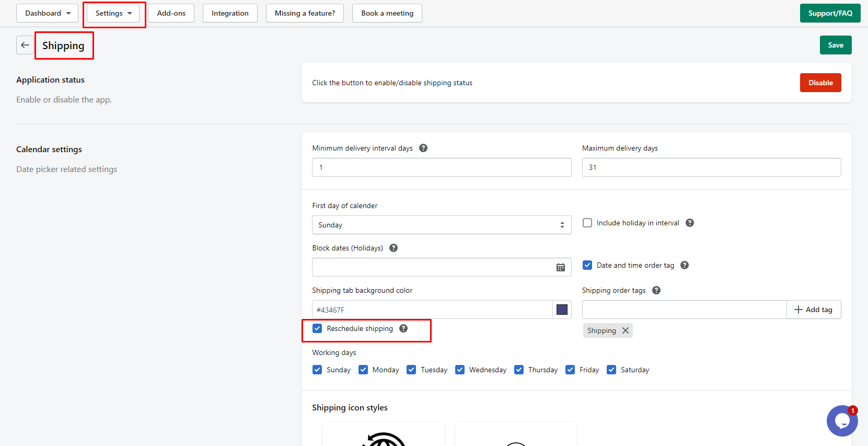
Task: Click Application status heading
Action: 50,79
